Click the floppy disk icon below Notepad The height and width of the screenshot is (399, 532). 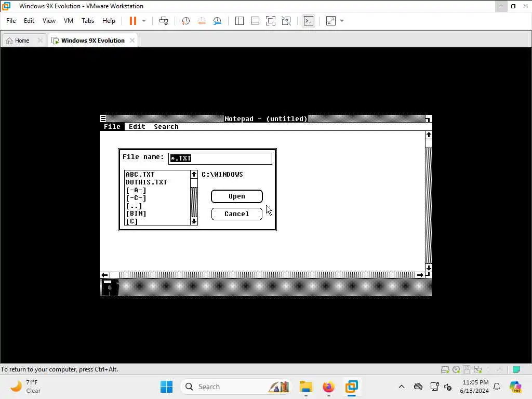[x=110, y=287]
